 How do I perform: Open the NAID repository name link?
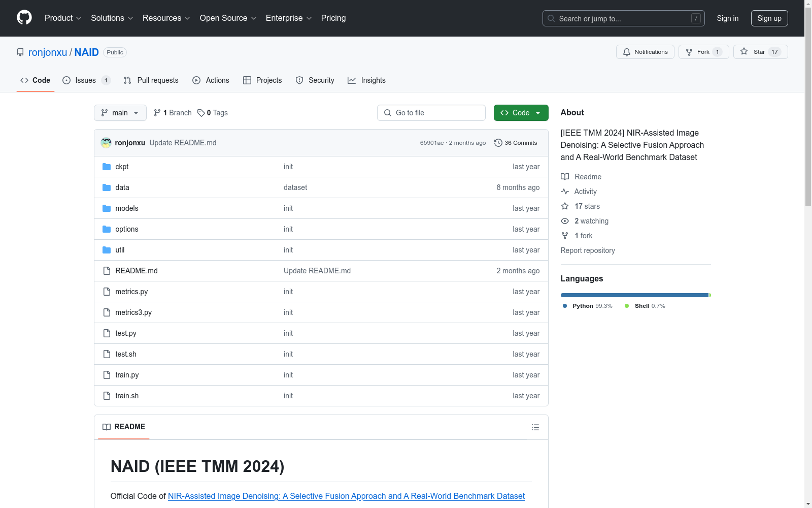point(87,52)
